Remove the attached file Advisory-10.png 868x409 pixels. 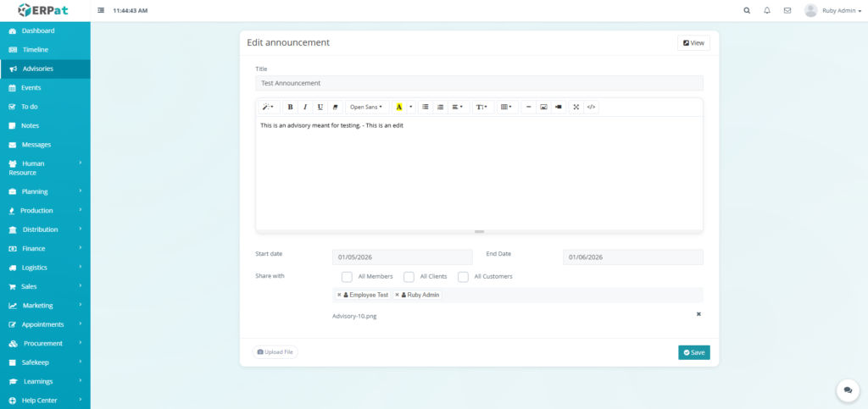pyautogui.click(x=698, y=314)
